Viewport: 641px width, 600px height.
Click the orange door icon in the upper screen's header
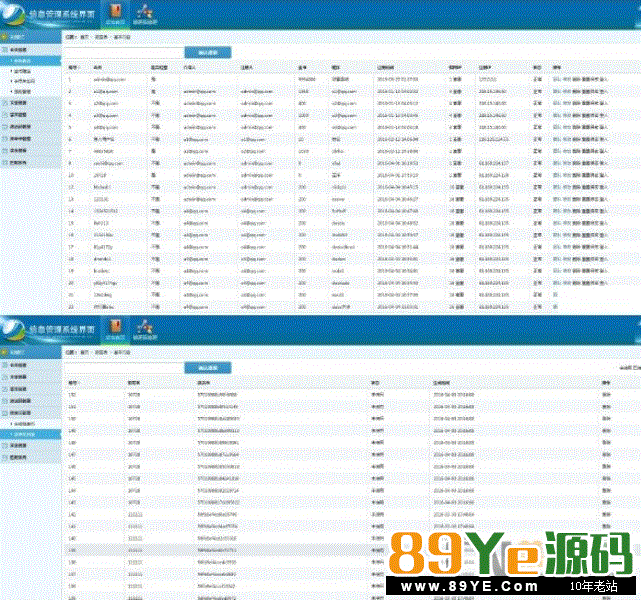115,11
